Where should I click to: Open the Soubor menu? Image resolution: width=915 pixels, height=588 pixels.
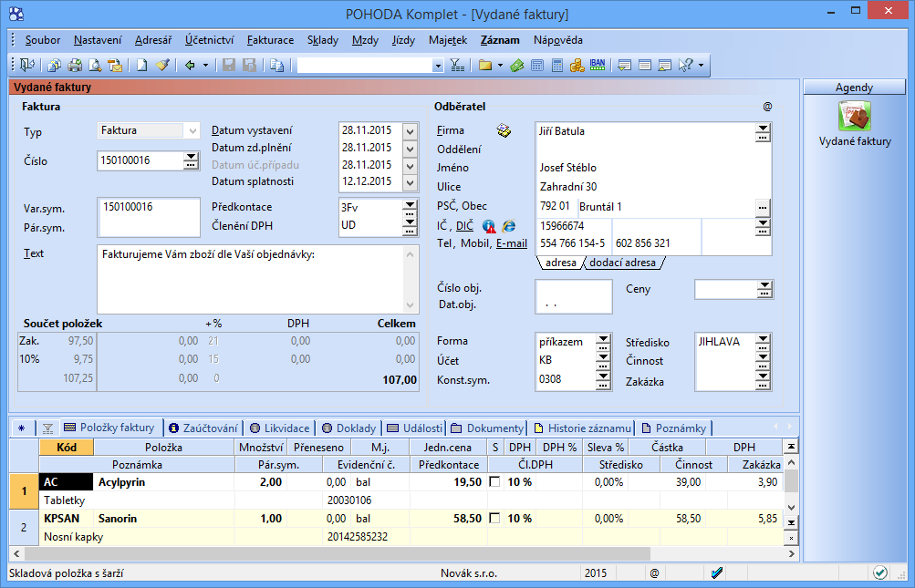tap(43, 40)
